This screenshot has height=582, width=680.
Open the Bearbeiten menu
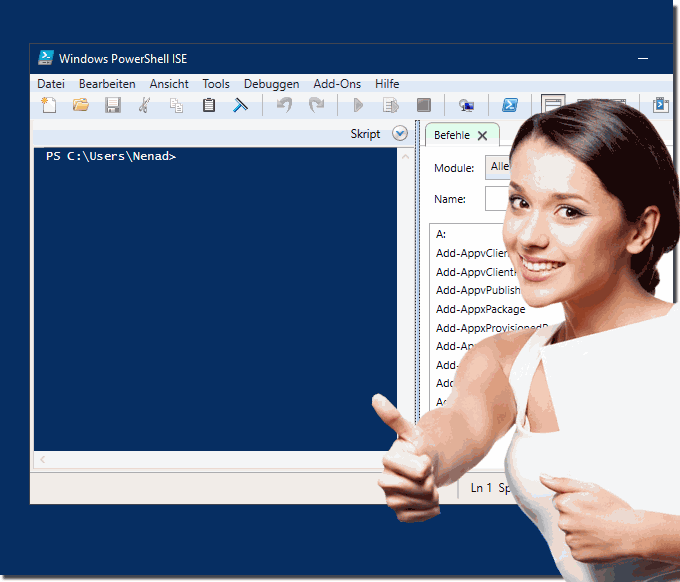pyautogui.click(x=107, y=84)
